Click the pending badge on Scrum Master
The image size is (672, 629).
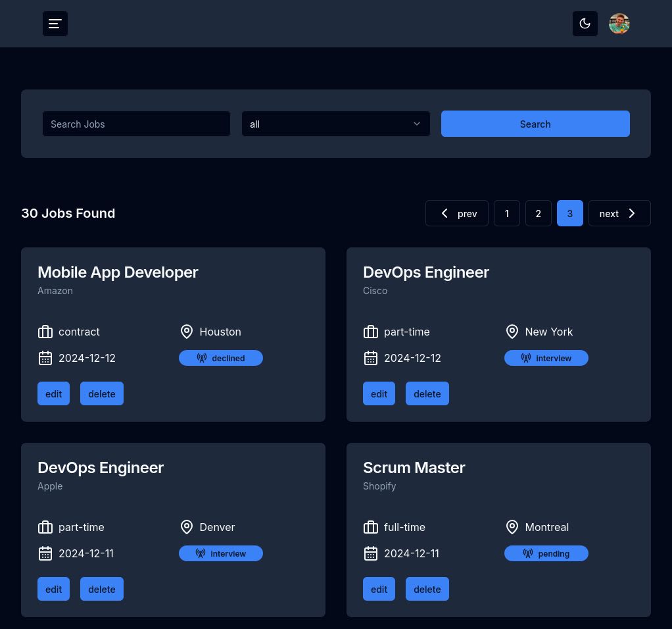[x=546, y=553]
